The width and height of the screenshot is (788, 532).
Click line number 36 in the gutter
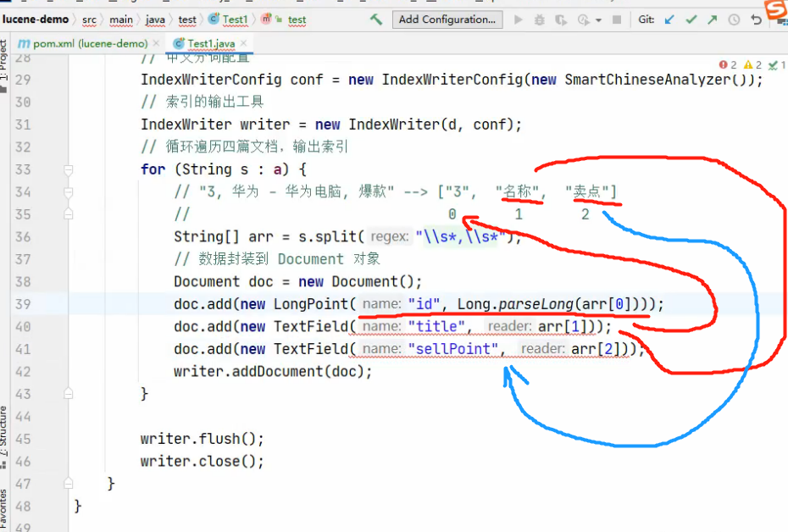pos(23,237)
